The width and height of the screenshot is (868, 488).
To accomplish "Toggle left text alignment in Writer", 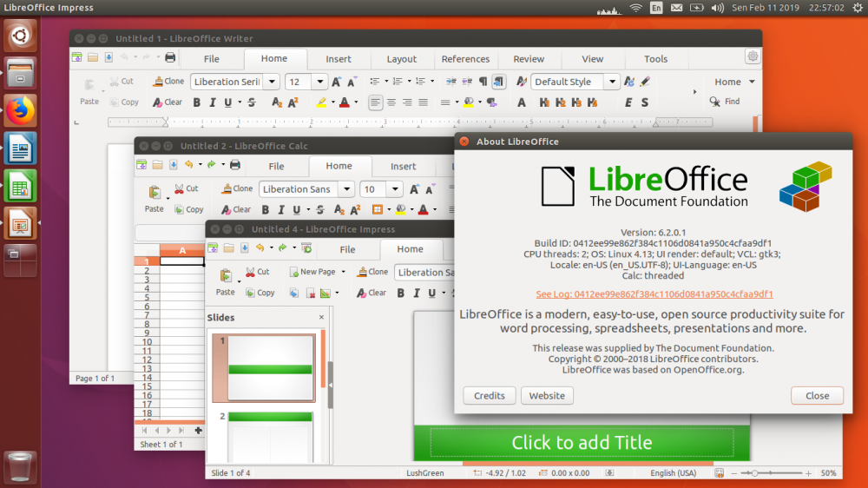I will pos(375,102).
